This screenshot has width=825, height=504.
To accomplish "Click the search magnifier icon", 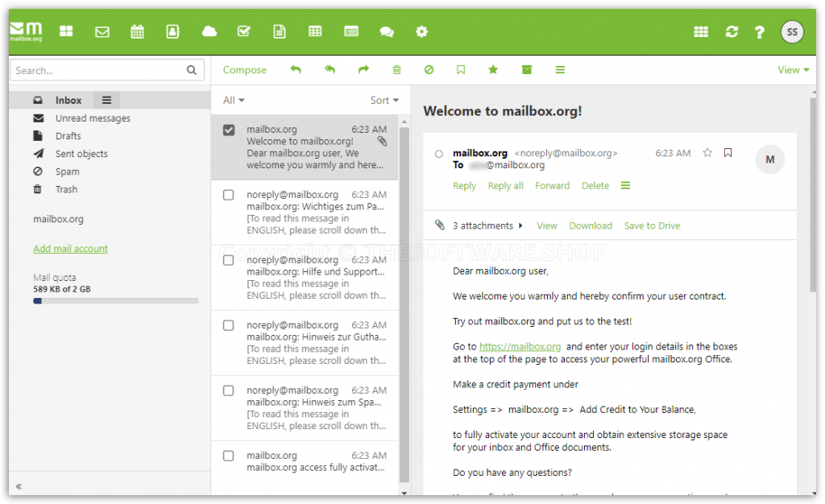I will [x=192, y=70].
